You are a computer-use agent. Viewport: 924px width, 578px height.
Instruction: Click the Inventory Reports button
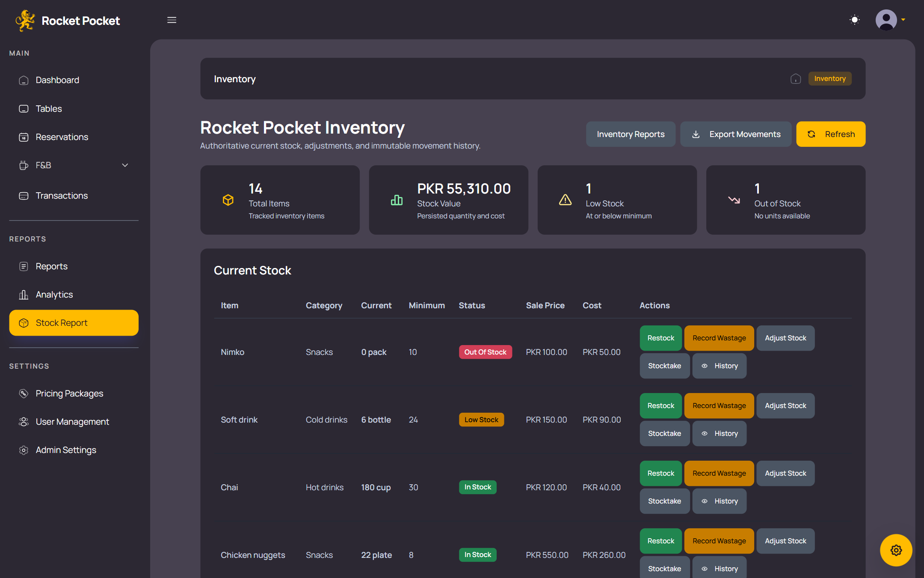631,134
